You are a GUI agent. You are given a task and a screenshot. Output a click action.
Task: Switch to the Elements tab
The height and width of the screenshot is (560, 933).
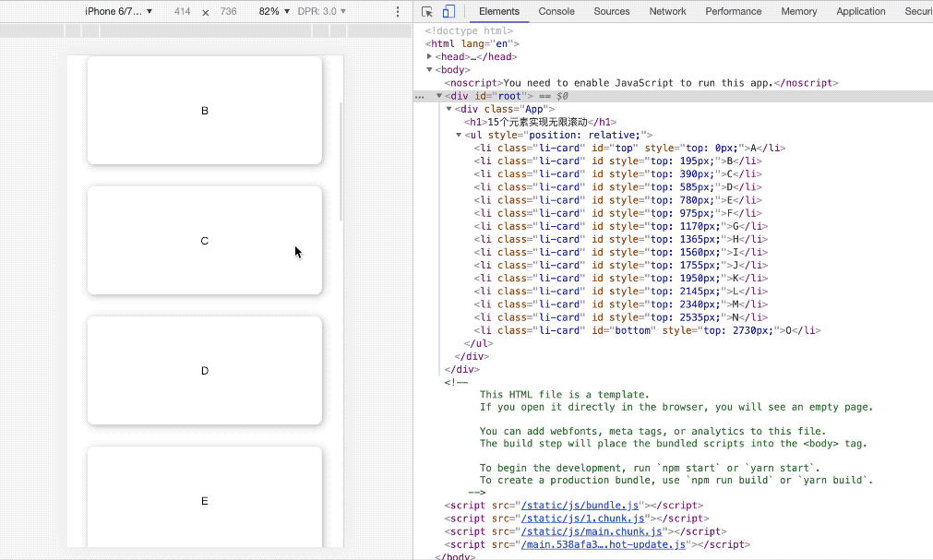[498, 11]
